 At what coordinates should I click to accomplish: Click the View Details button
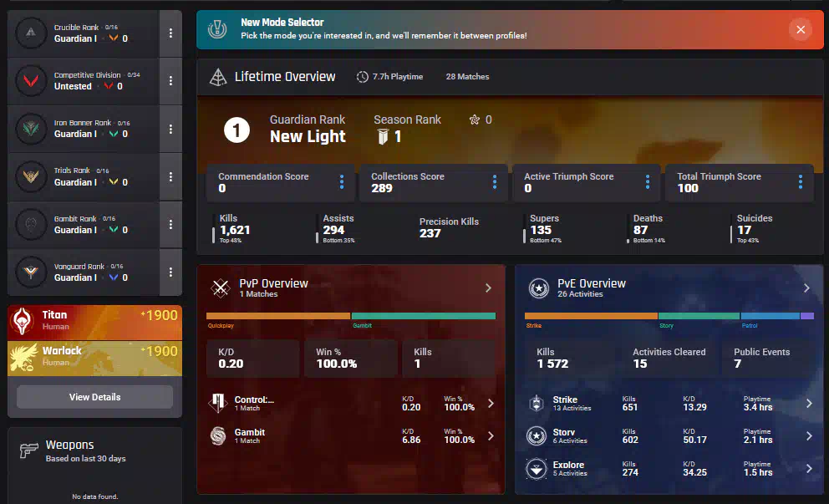tap(94, 397)
